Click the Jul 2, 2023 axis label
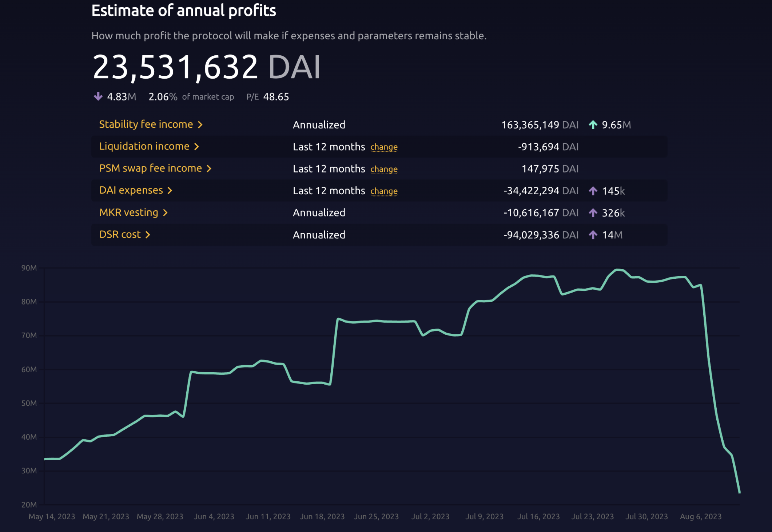Image resolution: width=772 pixels, height=532 pixels. [430, 516]
